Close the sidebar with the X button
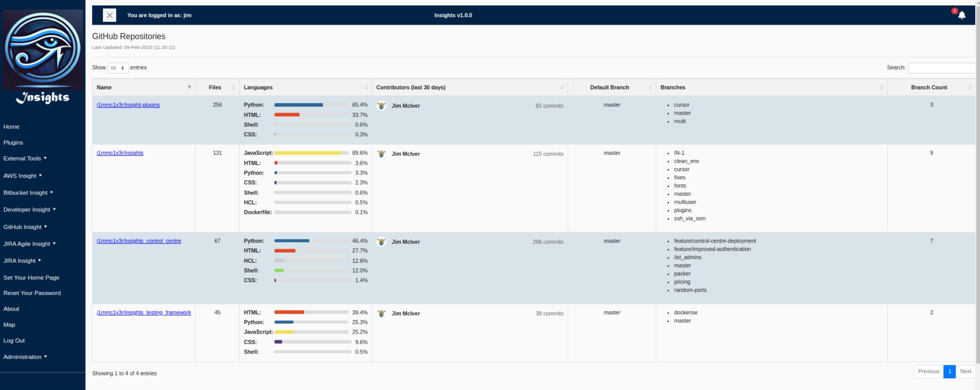Image resolution: width=980 pixels, height=390 pixels. pos(109,15)
